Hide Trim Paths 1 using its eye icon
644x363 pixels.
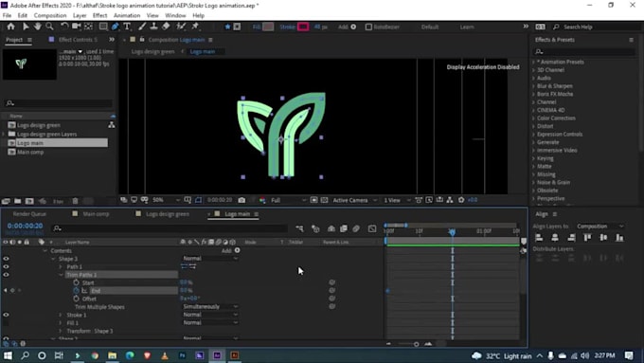coord(6,275)
